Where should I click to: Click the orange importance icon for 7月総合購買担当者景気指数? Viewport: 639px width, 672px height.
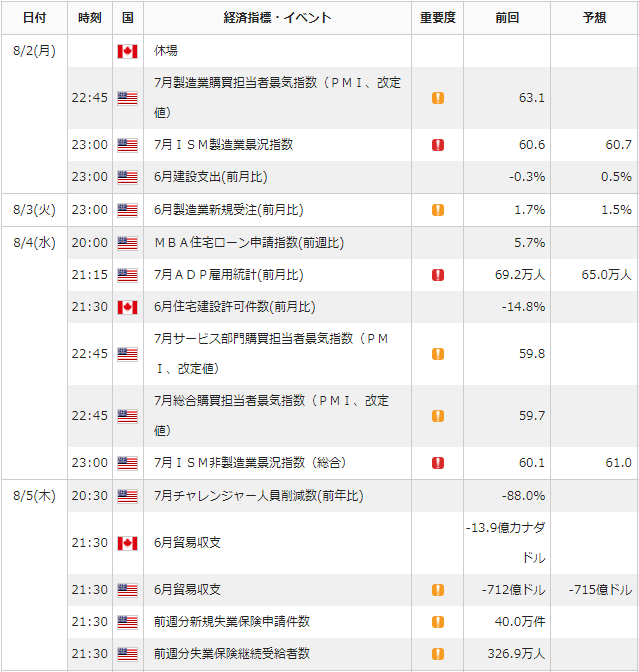tap(438, 416)
